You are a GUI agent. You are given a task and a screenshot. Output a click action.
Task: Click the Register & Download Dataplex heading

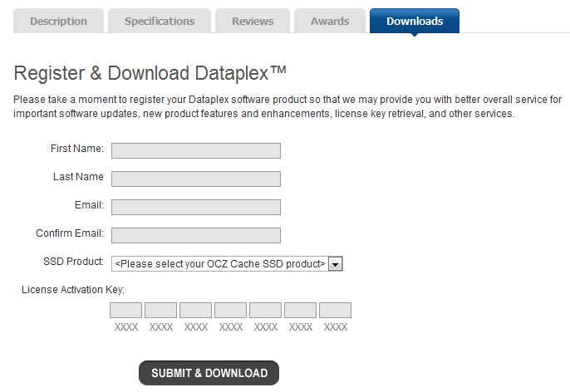coord(150,73)
